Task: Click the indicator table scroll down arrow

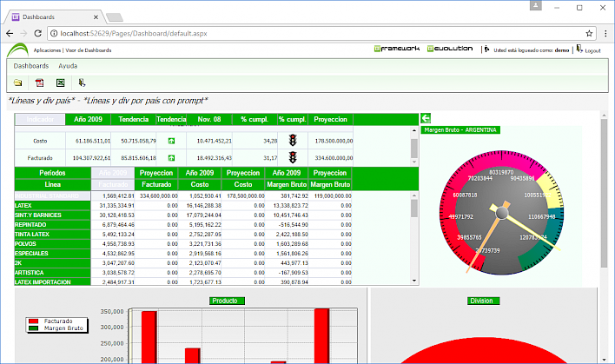Action: click(x=414, y=162)
